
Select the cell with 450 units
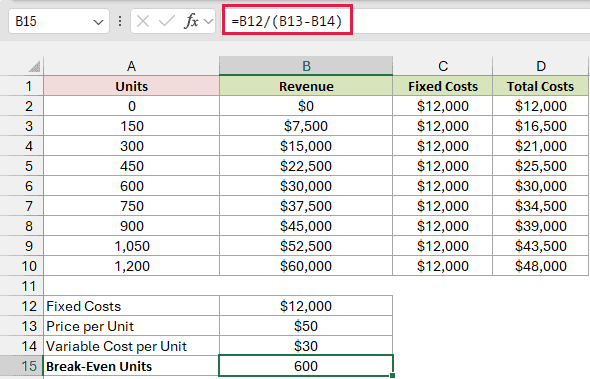coord(131,166)
